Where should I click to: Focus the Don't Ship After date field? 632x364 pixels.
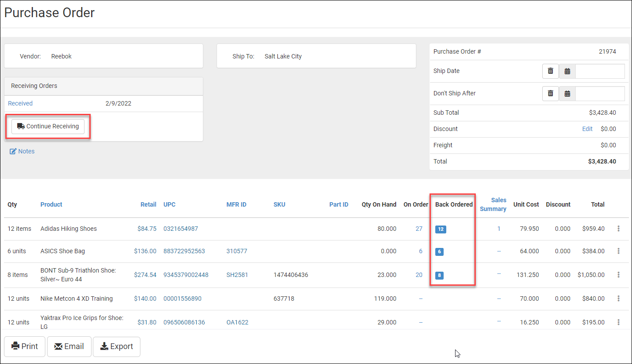tap(600, 94)
